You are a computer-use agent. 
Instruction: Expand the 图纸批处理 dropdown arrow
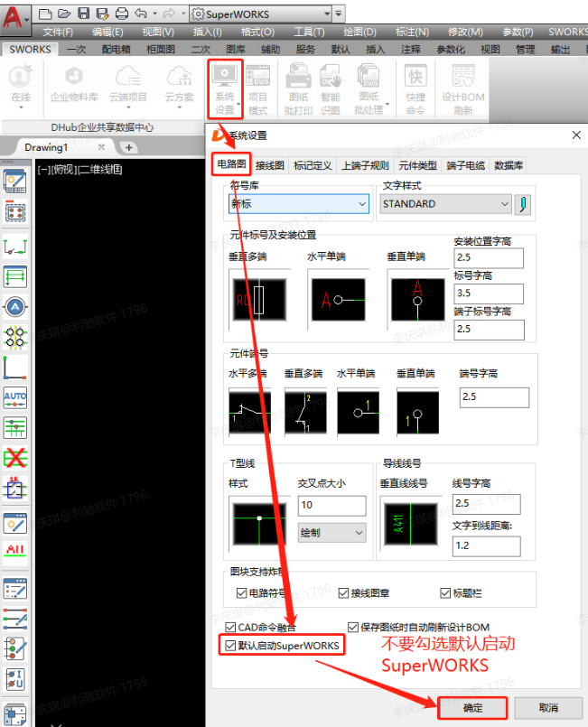(x=387, y=104)
